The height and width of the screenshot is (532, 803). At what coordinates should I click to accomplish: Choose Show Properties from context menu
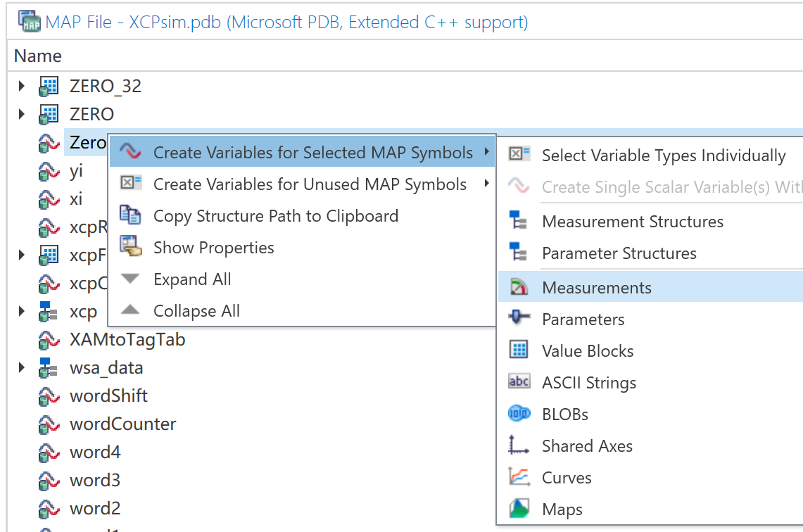pyautogui.click(x=213, y=248)
